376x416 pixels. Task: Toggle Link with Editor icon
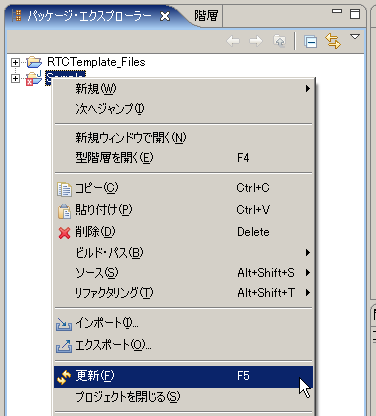(333, 41)
